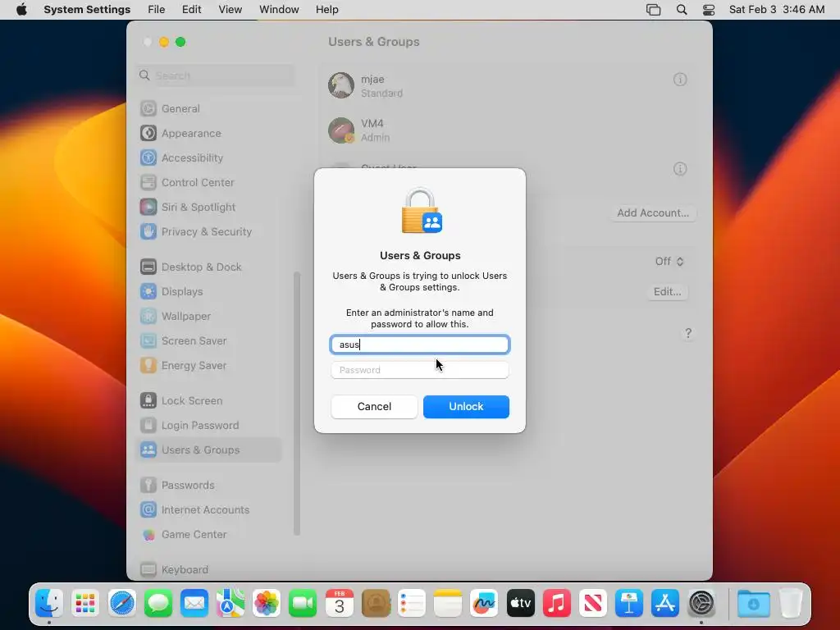The image size is (840, 630).
Task: Open the Edit menu
Action: tap(191, 10)
